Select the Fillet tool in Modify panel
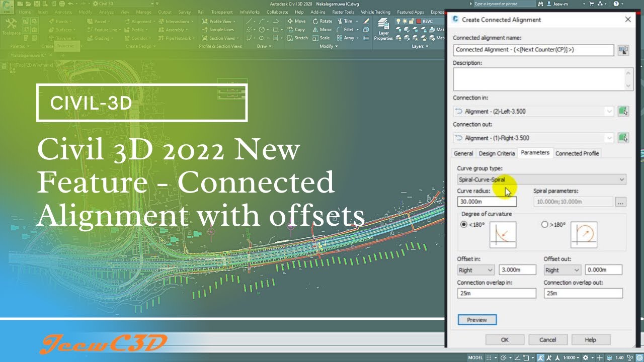The height and width of the screenshot is (362, 644). (345, 30)
